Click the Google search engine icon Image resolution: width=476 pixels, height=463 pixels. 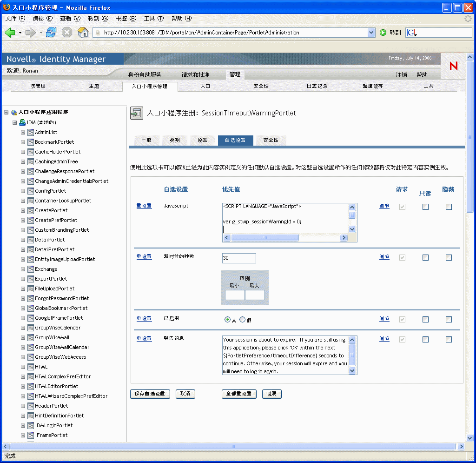click(x=411, y=33)
